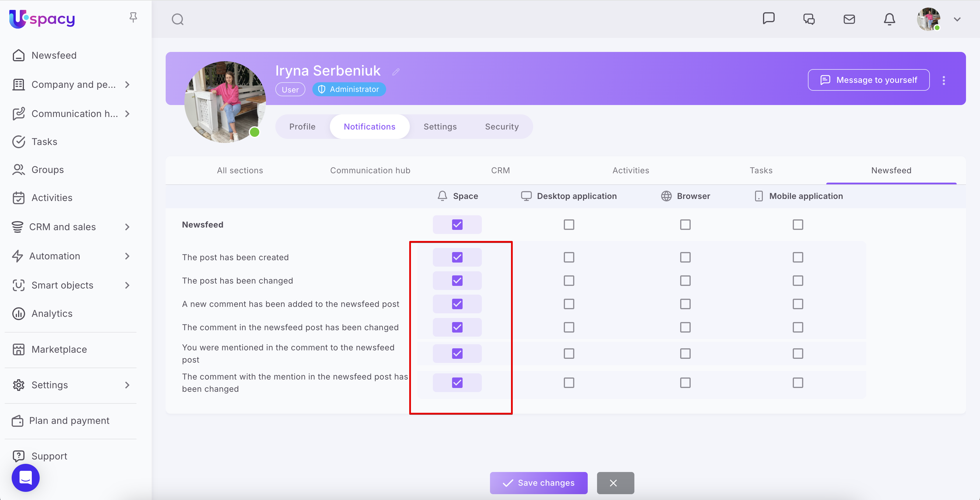This screenshot has width=980, height=500.
Task: Click the pin sidebar icon
Action: pyautogui.click(x=133, y=17)
